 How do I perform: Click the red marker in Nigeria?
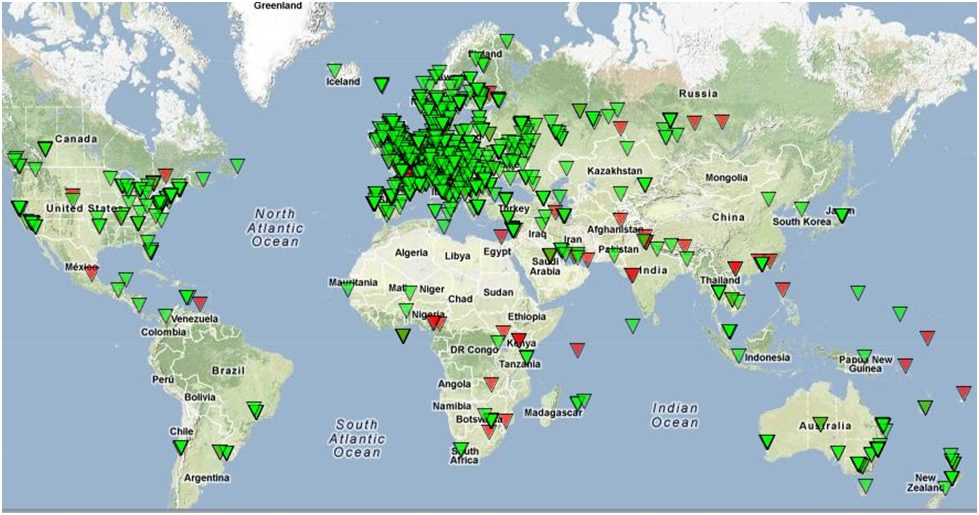click(434, 322)
